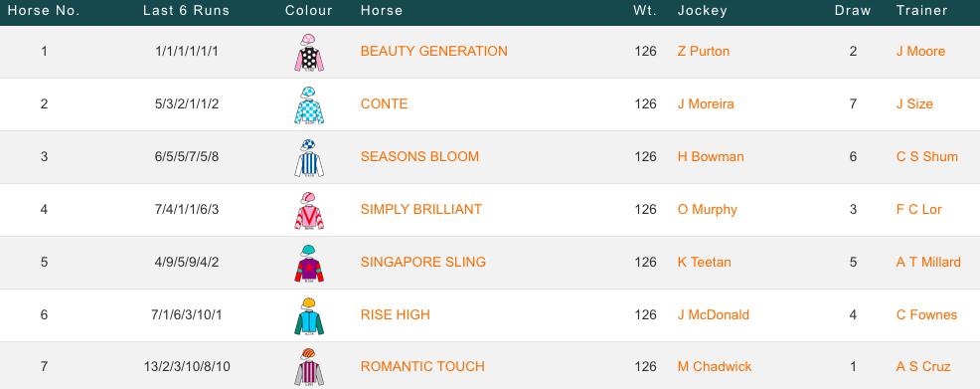Open the SINGAPORE SLING horse link
This screenshot has width=980, height=389.
coord(423,262)
